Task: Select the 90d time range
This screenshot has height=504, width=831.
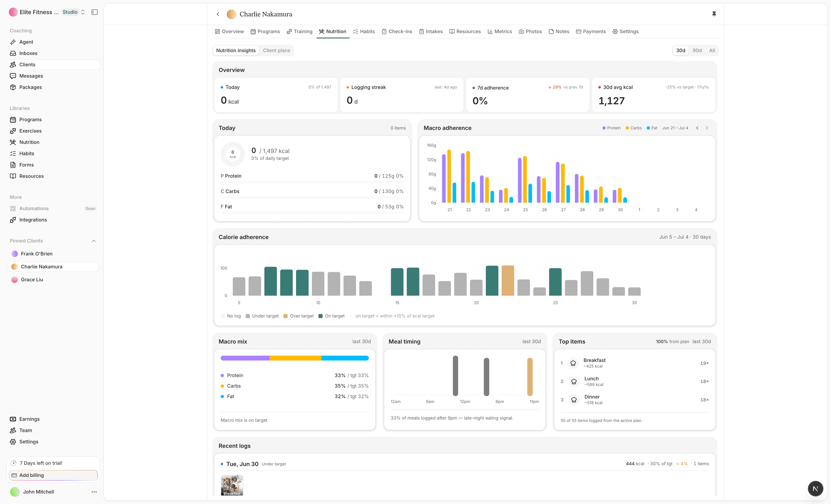Action: tap(697, 50)
